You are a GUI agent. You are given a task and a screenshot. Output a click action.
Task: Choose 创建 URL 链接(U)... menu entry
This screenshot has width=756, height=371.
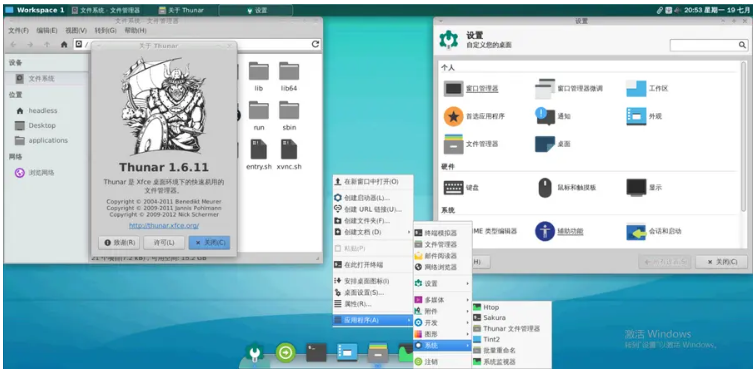[373, 209]
